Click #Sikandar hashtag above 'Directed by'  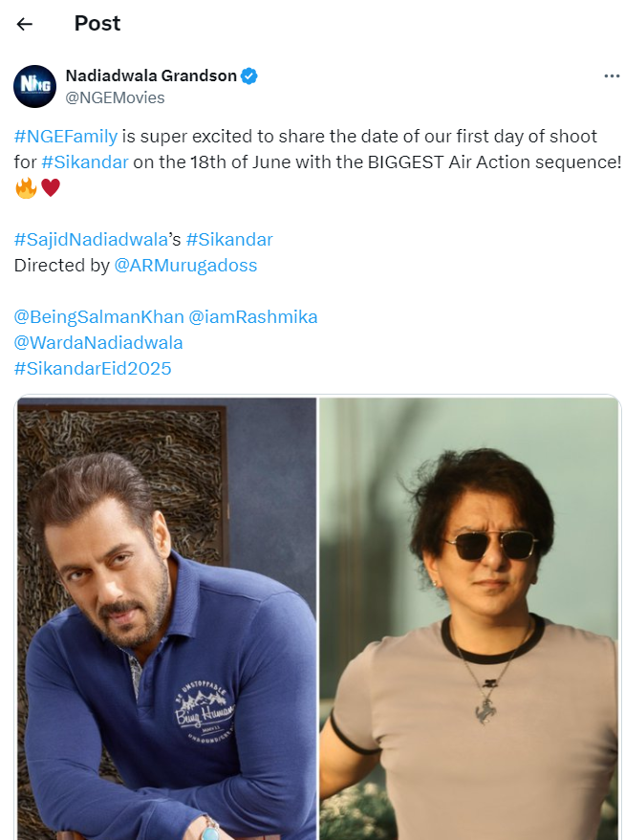point(229,239)
